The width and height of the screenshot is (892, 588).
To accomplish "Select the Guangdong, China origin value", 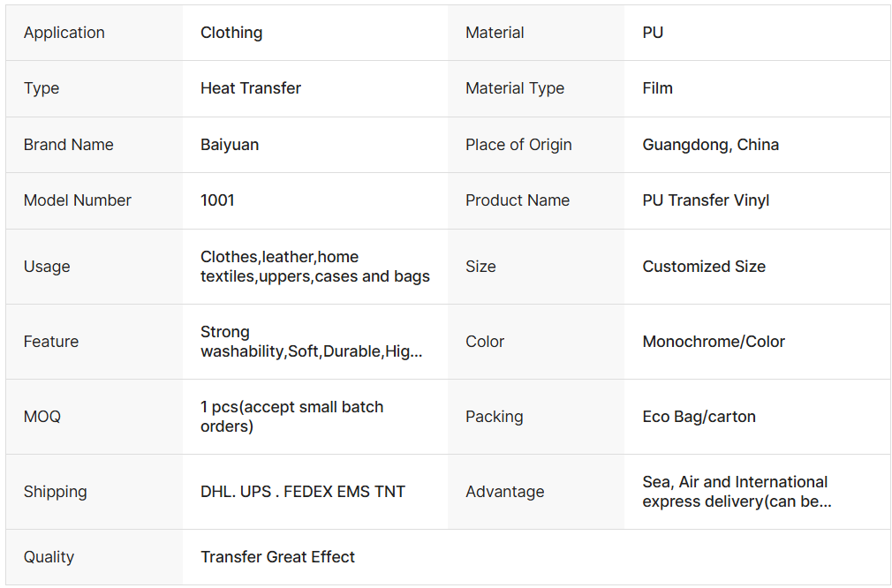I will (711, 145).
